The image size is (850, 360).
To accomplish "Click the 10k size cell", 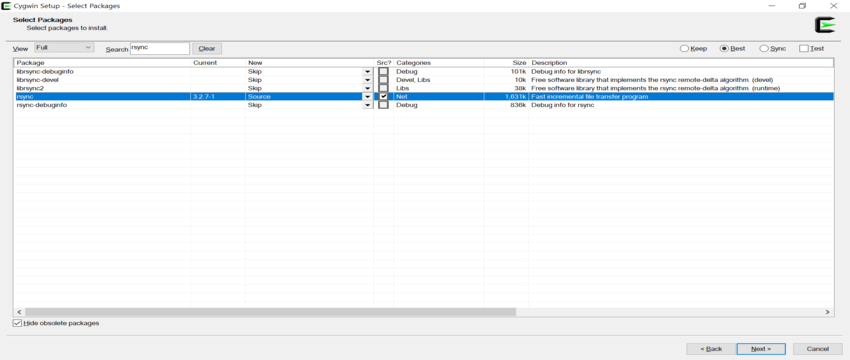I will coord(520,80).
